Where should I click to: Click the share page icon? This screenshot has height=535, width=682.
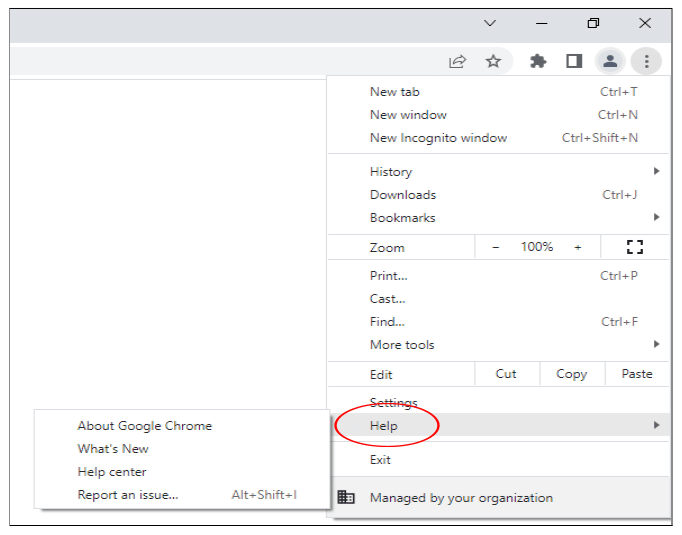point(457,61)
